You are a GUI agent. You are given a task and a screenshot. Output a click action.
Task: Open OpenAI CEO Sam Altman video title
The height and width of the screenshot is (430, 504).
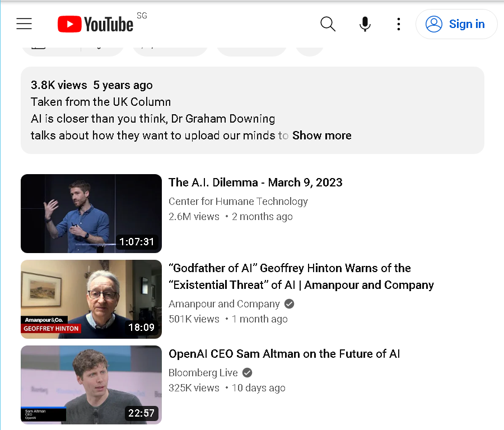tap(284, 354)
